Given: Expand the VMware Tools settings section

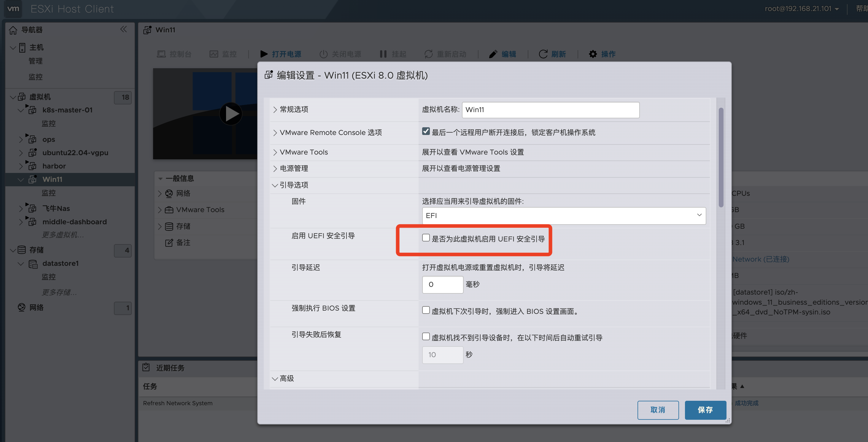Looking at the screenshot, I should coord(303,152).
